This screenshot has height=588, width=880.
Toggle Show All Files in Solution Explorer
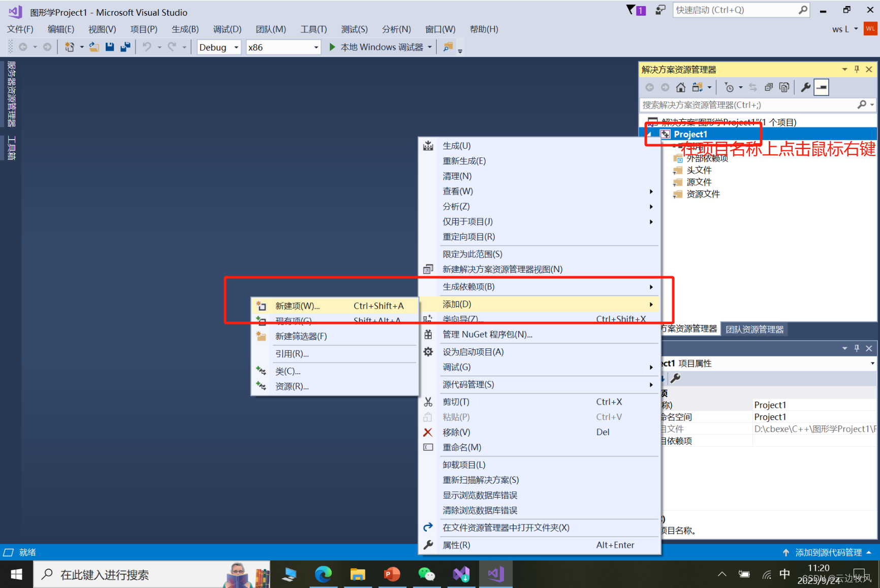(784, 87)
